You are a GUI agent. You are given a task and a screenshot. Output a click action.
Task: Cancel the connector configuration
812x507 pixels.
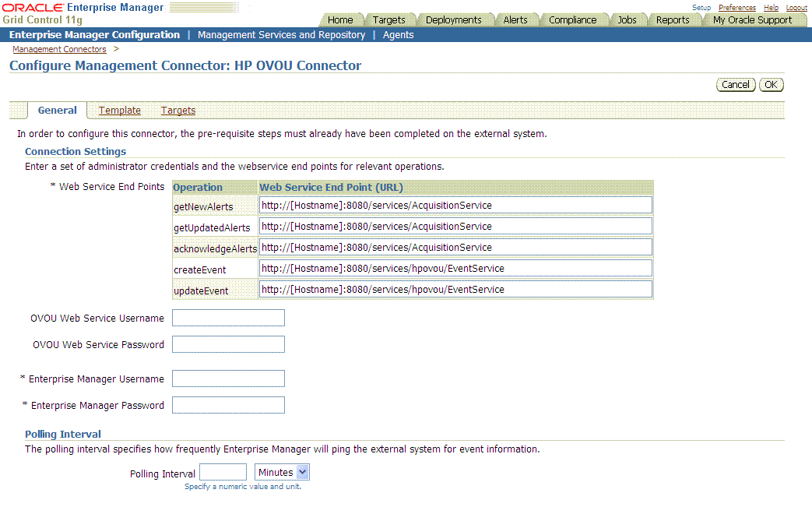point(735,84)
